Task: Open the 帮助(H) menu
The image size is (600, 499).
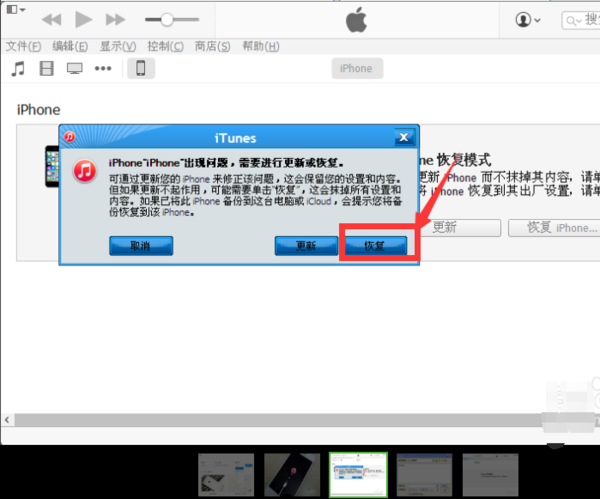Action: coord(261,46)
